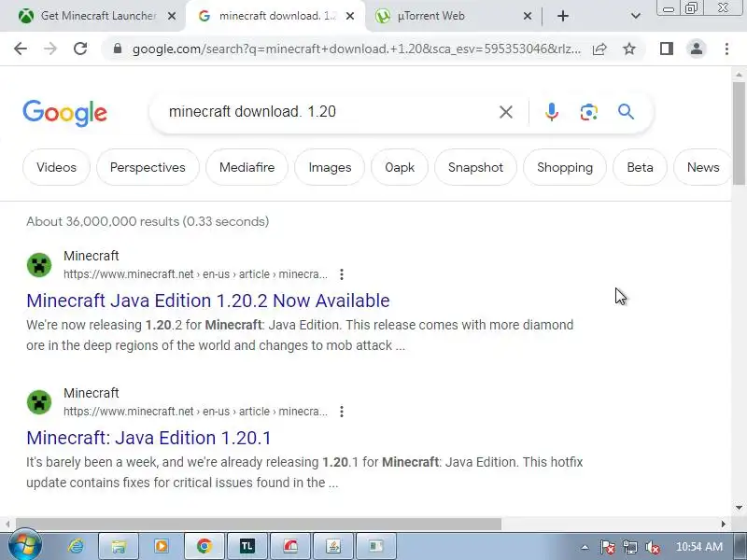Switch to News results

click(x=703, y=167)
